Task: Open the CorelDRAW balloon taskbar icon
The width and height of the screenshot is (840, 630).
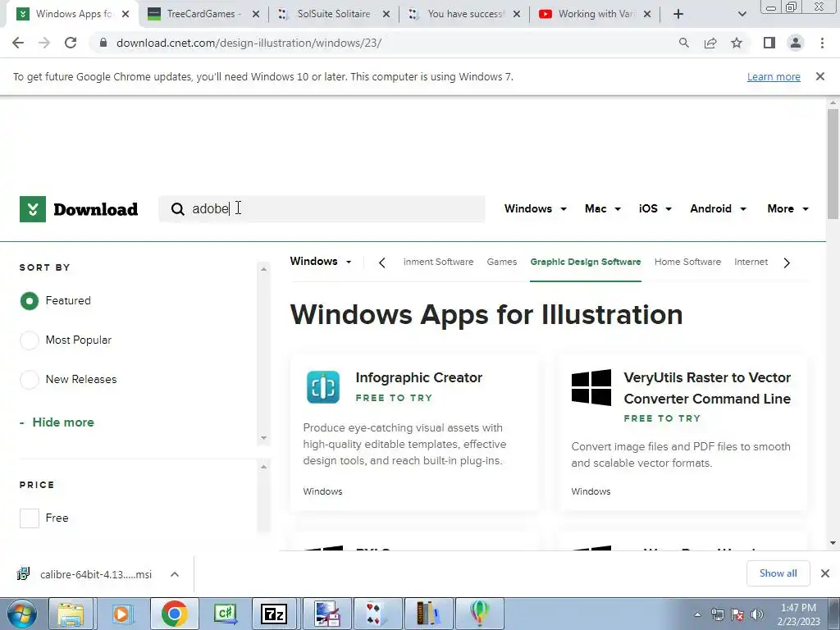Action: point(479,614)
